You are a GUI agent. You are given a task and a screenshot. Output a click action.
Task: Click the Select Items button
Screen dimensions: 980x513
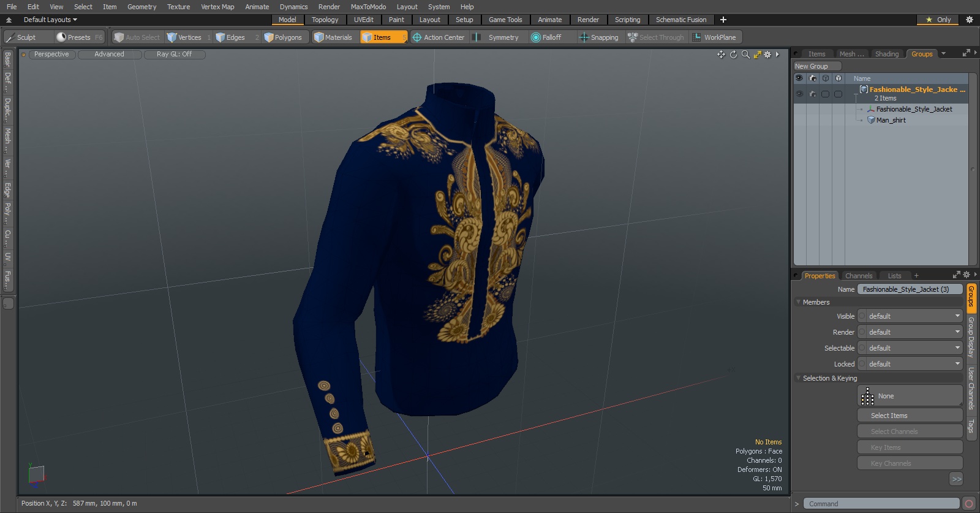(x=910, y=416)
